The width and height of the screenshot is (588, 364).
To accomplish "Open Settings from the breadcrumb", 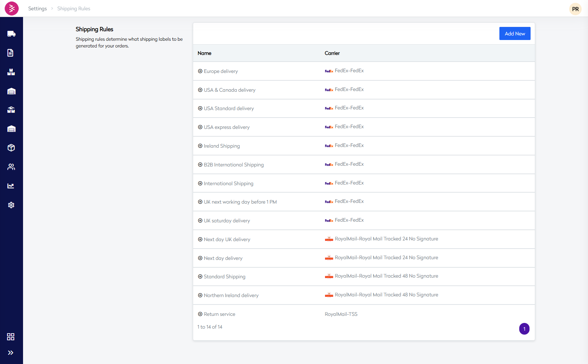I will click(x=37, y=8).
